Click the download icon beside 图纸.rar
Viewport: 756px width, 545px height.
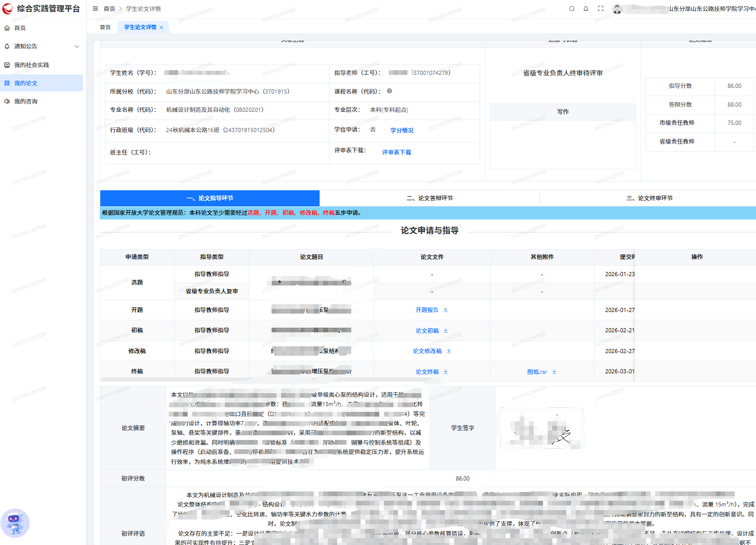554,372
